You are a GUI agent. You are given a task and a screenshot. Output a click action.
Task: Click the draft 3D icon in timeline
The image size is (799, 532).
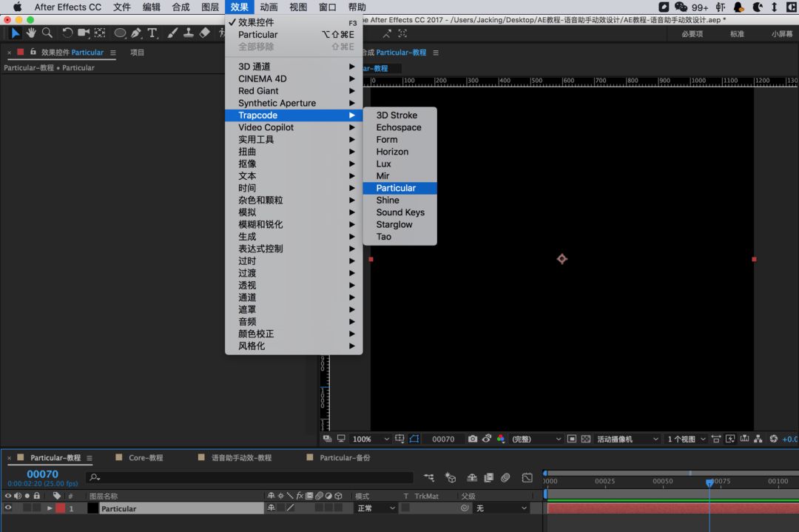(x=450, y=477)
